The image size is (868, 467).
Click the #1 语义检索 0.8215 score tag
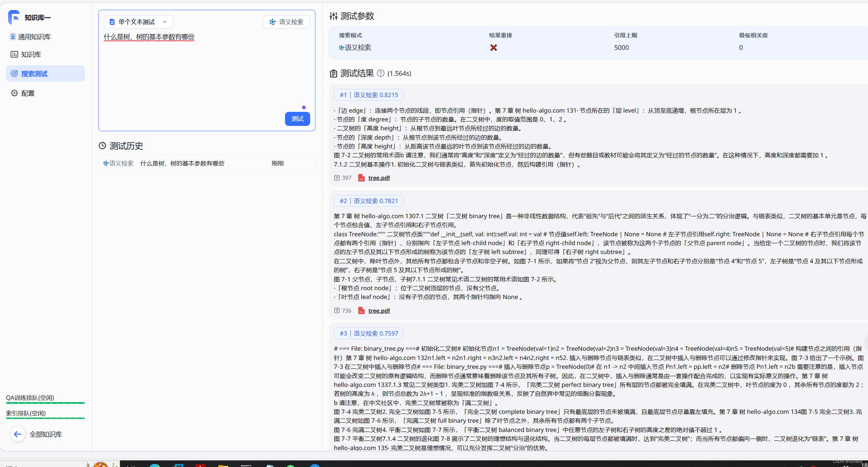click(369, 95)
